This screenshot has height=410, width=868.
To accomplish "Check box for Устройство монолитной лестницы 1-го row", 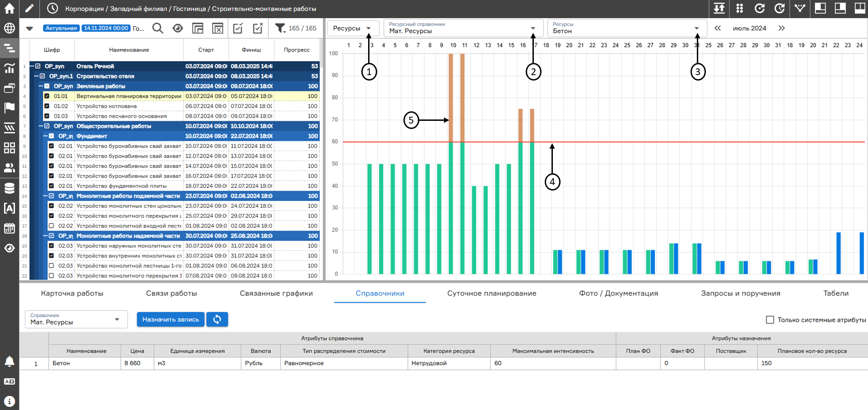I will [51, 266].
